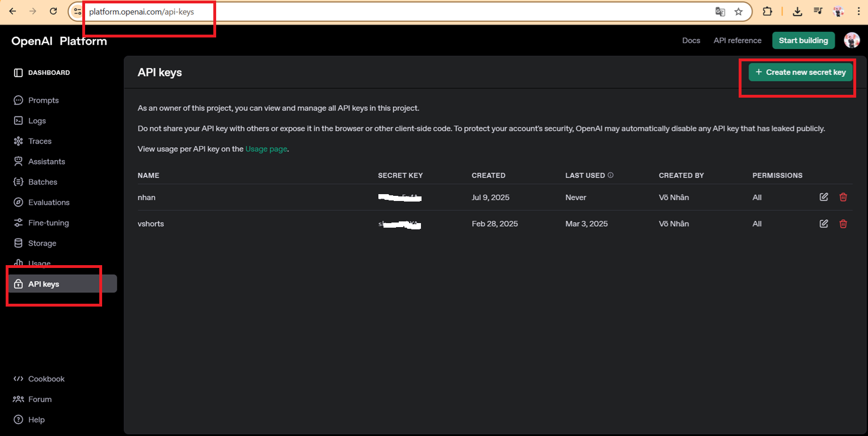Click the Never last used value
Viewport: 868px width, 436px height.
(x=576, y=198)
